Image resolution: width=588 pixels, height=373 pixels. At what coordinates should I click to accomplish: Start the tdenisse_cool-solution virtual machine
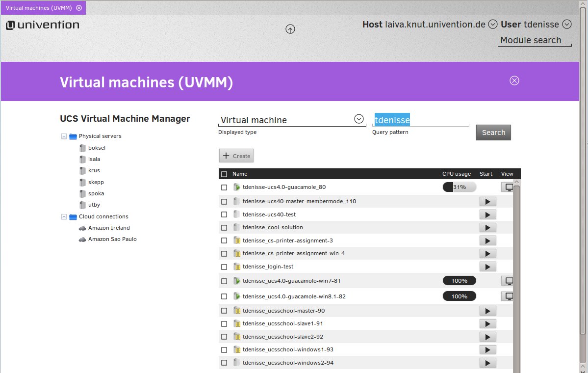487,227
